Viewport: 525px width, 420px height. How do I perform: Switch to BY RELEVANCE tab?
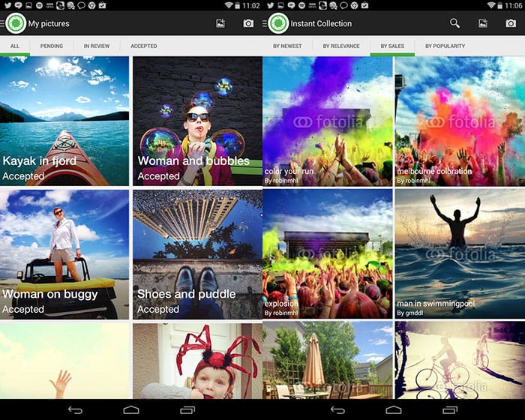coord(341,46)
